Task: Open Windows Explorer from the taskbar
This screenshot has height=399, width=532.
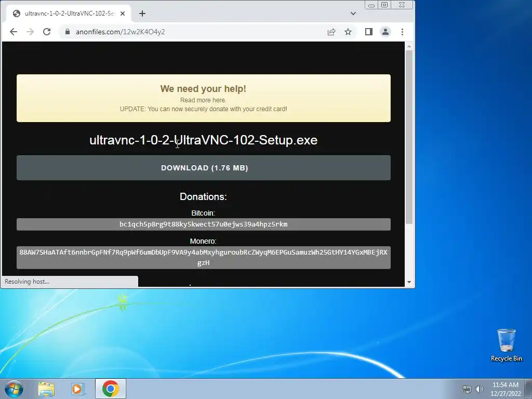Action: 46,389
